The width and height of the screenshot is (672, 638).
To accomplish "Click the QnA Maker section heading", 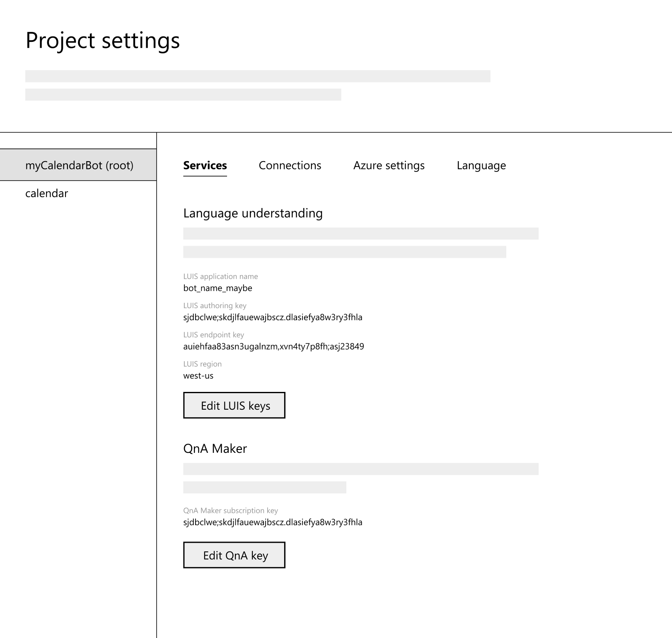I will [215, 448].
